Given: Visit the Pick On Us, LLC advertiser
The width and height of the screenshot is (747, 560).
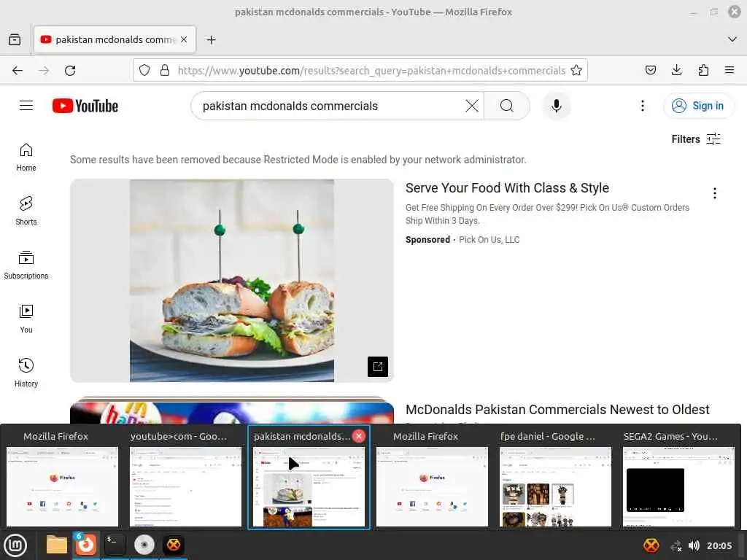Looking at the screenshot, I should [x=489, y=239].
